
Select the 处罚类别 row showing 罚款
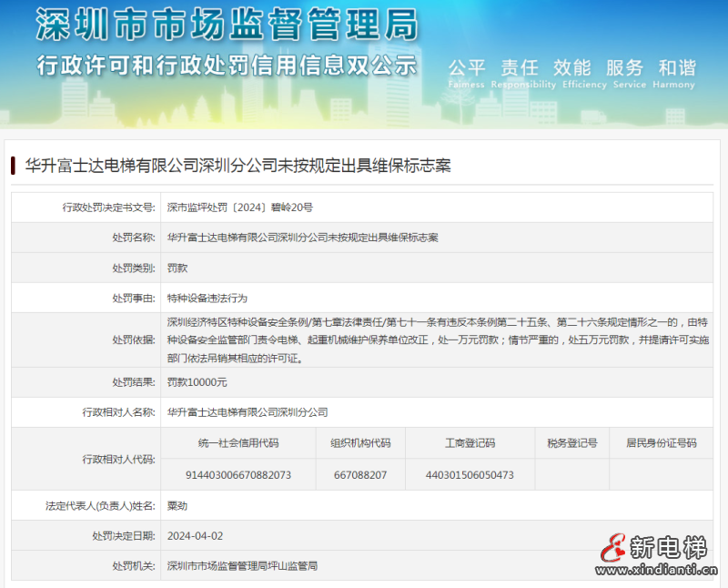(177, 268)
